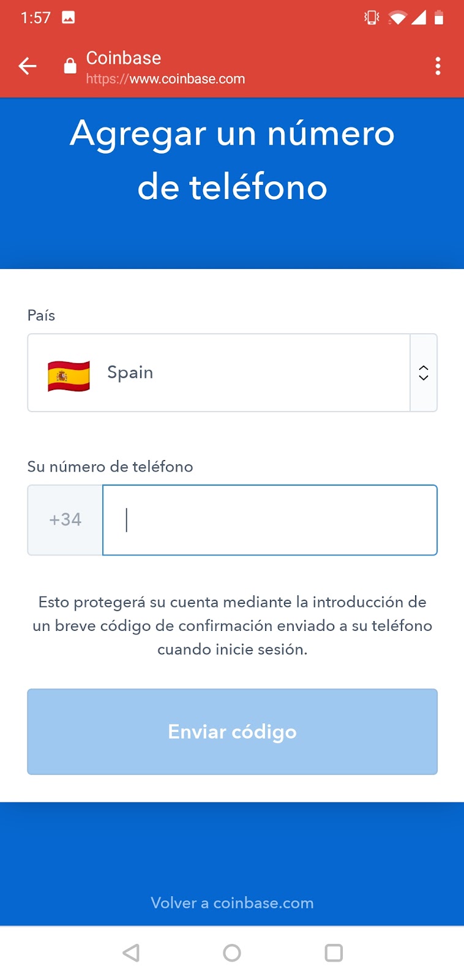Follow the Volver a coinbase.com link
Screen dimensions: 464x980
[232, 903]
